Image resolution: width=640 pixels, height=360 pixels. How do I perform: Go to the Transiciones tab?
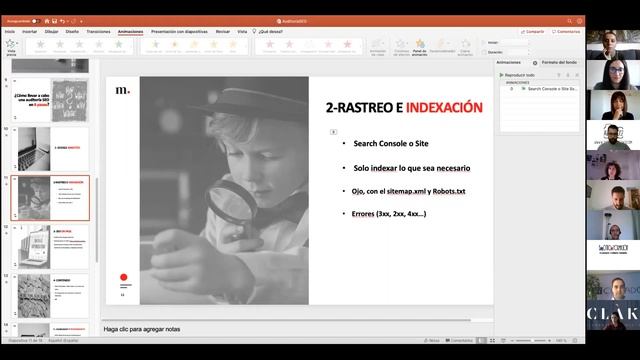point(98,31)
